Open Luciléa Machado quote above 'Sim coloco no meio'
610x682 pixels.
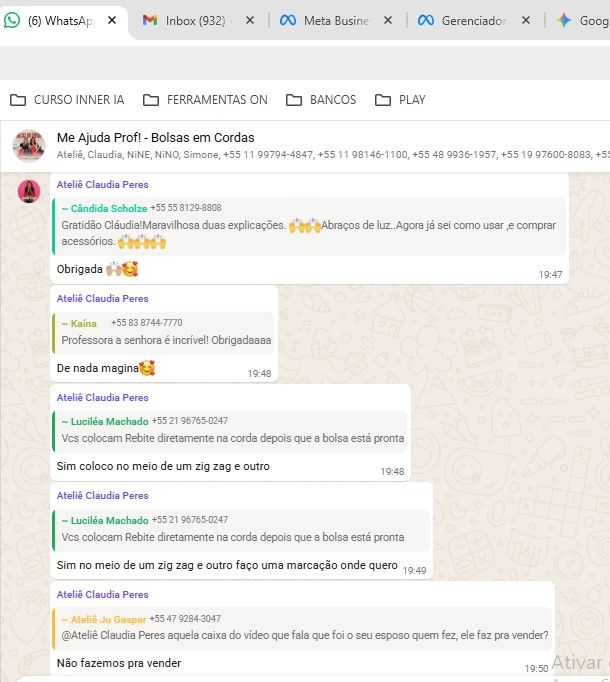point(229,431)
